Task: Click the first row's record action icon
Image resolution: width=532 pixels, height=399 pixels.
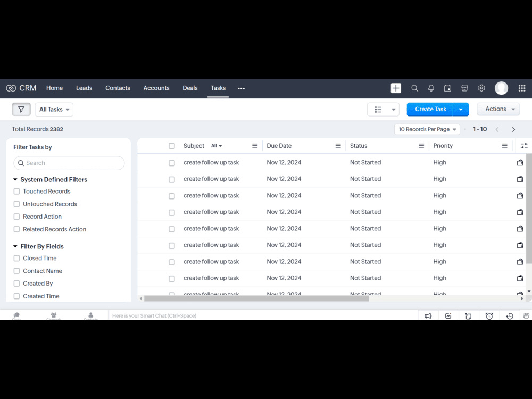Action: point(520,162)
